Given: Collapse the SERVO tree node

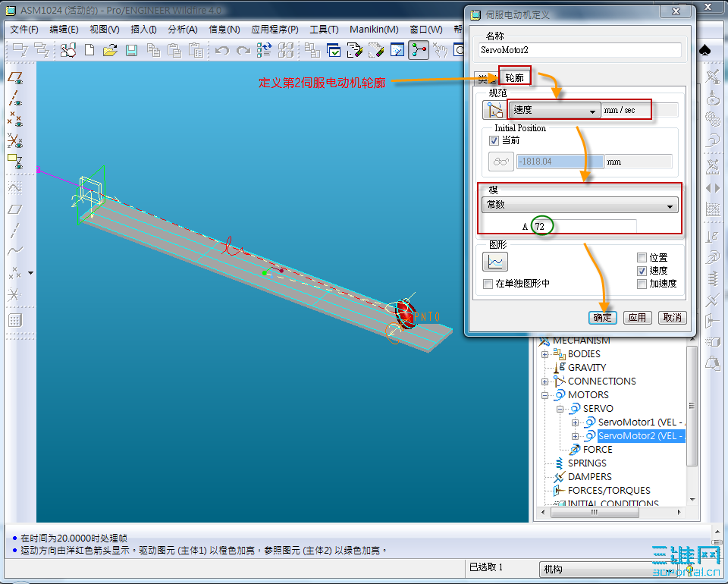Looking at the screenshot, I should point(560,409).
